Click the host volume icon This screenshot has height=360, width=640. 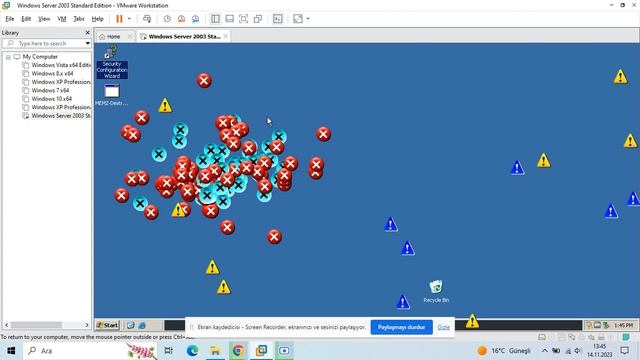pyautogui.click(x=578, y=351)
